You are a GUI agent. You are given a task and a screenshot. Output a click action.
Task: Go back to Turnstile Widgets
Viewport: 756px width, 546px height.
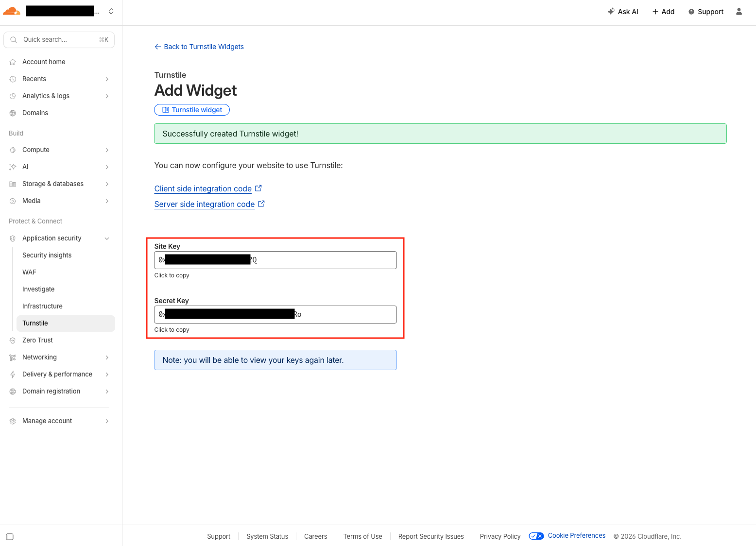coord(199,47)
